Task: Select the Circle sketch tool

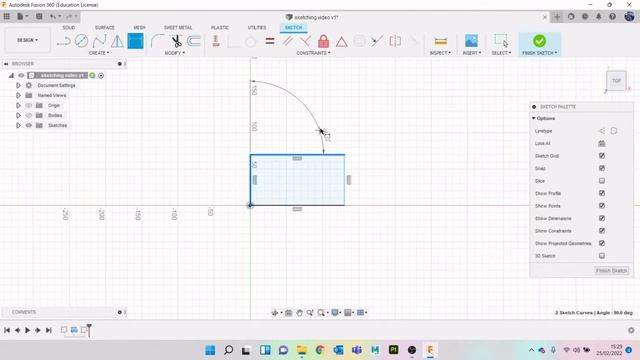Action: coord(81,41)
